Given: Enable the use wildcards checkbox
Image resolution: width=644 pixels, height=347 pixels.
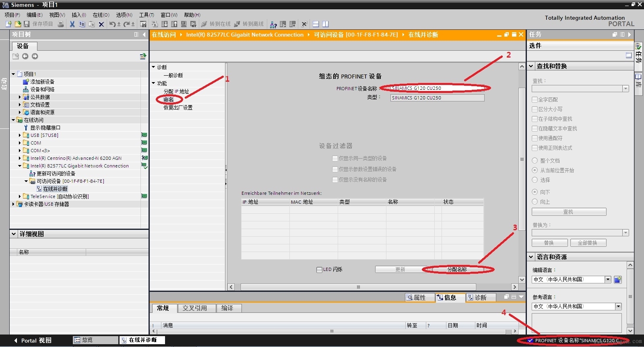Looking at the screenshot, I should [535, 138].
